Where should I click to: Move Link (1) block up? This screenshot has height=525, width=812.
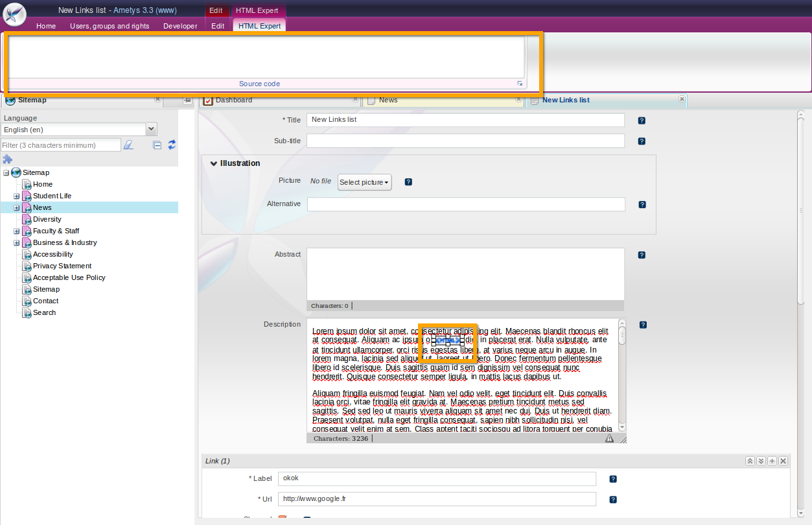pos(750,461)
